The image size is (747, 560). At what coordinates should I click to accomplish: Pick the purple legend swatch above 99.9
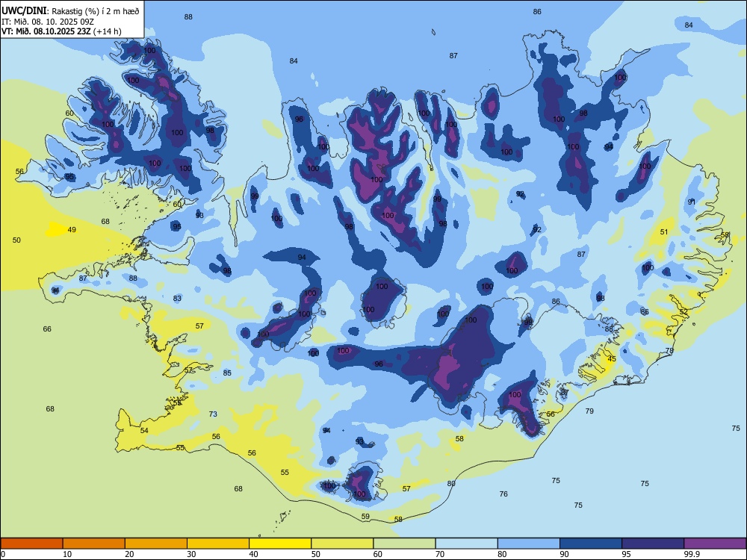tap(715, 544)
